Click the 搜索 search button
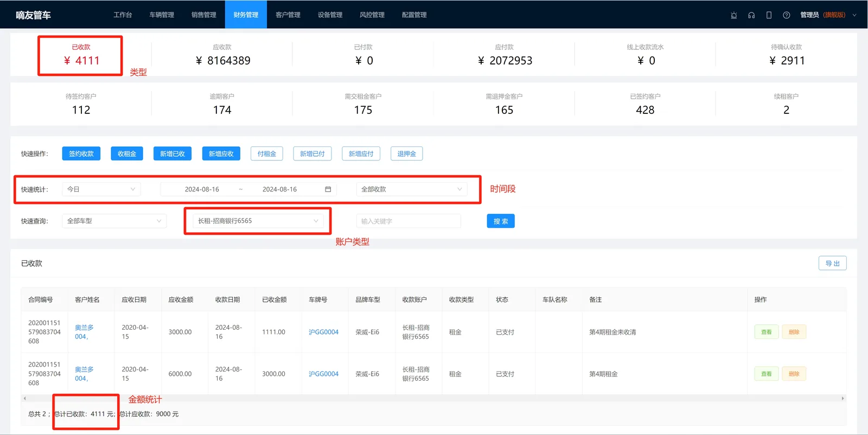The image size is (868, 435). coord(501,221)
